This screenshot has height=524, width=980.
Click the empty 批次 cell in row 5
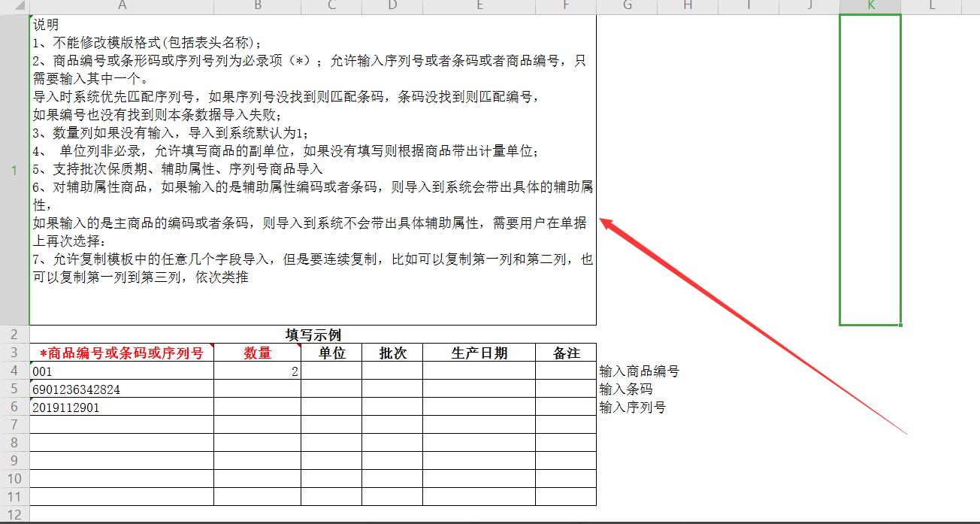click(392, 389)
